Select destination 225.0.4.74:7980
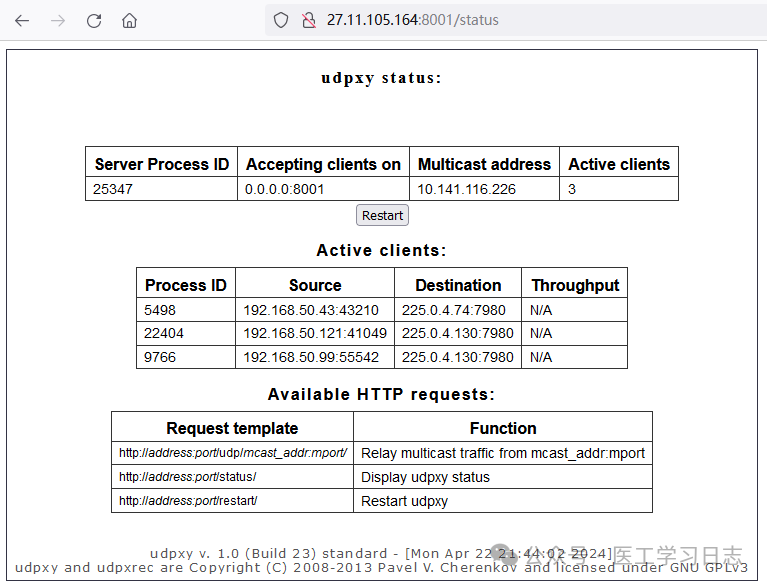The width and height of the screenshot is (767, 586). pos(453,310)
